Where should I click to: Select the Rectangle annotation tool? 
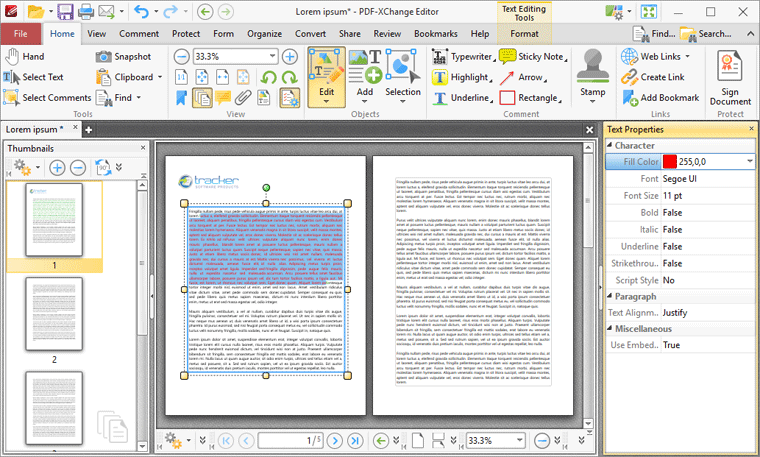[530, 98]
